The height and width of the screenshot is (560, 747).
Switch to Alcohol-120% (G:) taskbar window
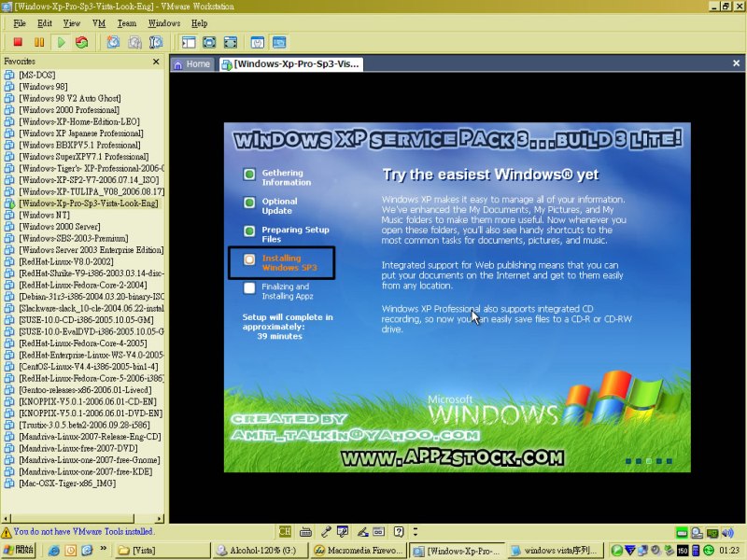(261, 551)
